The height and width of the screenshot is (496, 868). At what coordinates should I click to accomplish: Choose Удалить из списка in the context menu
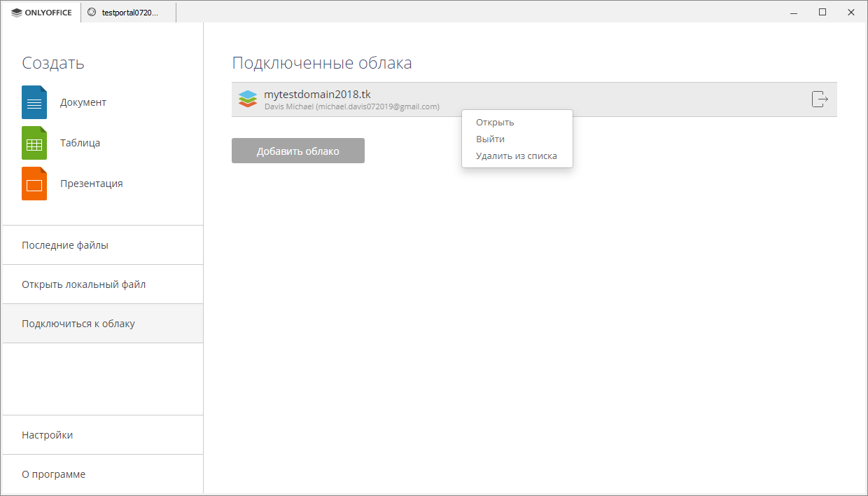pos(517,156)
